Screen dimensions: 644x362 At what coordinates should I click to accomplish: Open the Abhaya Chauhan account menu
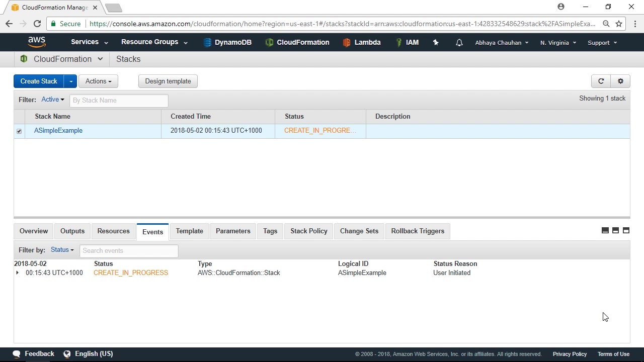pyautogui.click(x=502, y=43)
